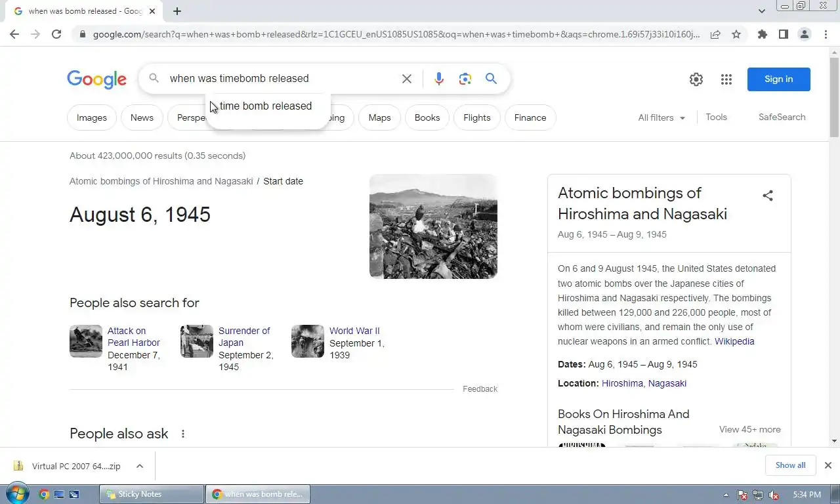
Task: Click the Feedback link
Action: click(480, 389)
